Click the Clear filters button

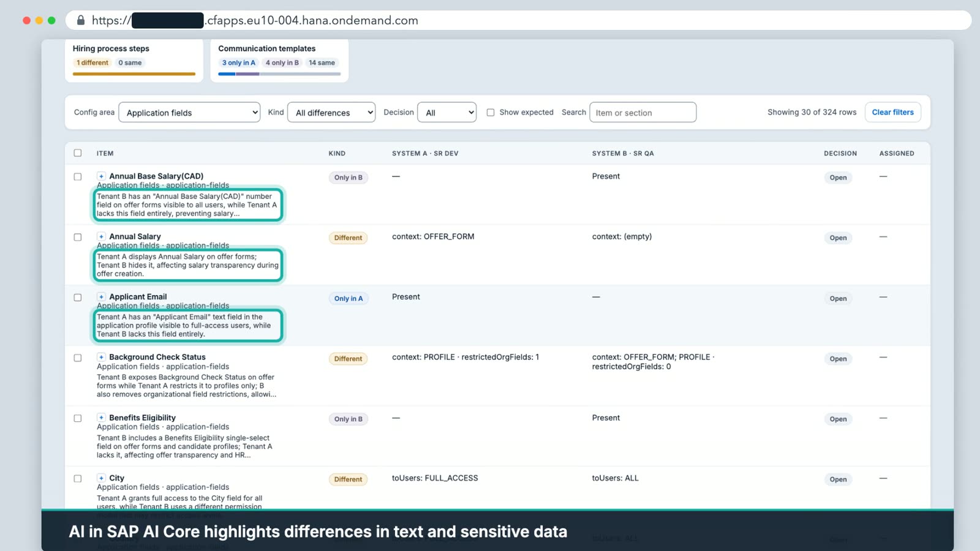tap(893, 113)
